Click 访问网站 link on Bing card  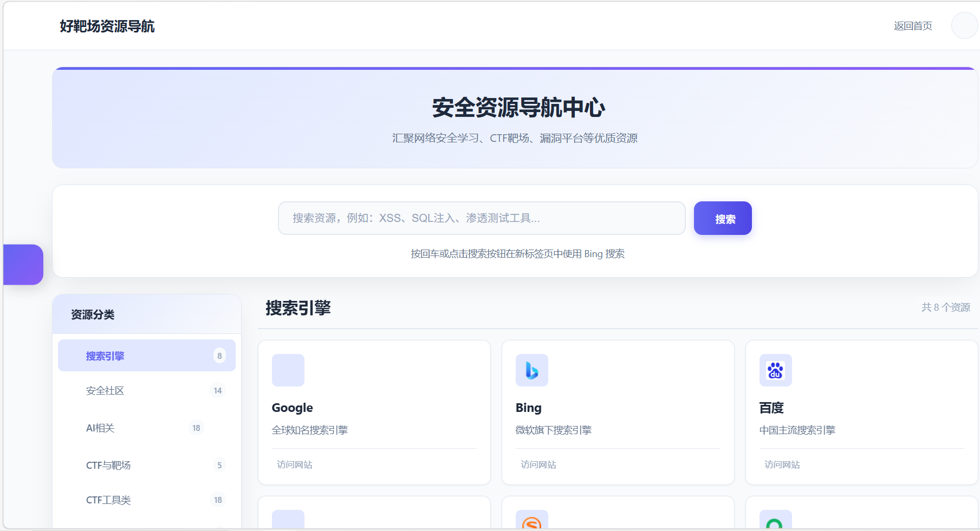[538, 464]
